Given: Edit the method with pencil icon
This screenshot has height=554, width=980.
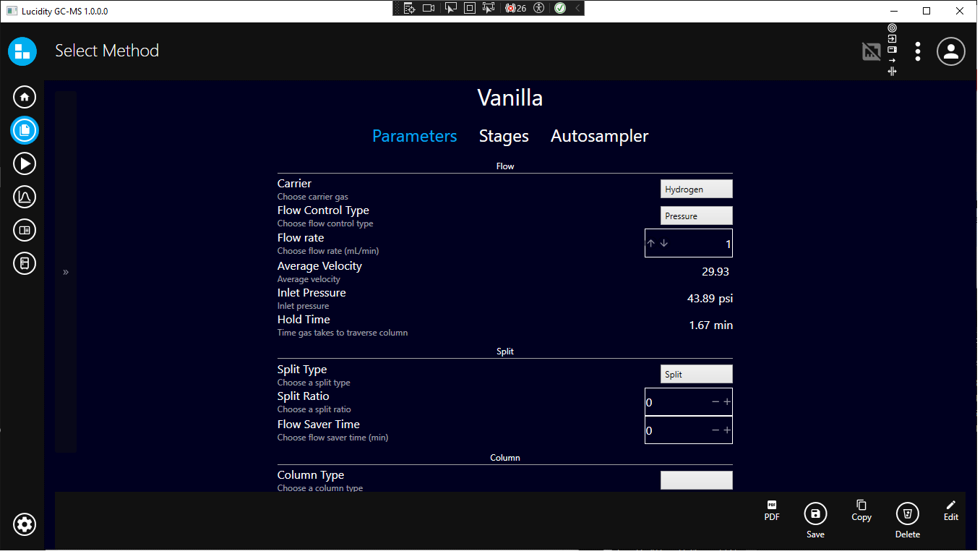Looking at the screenshot, I should pos(950,510).
